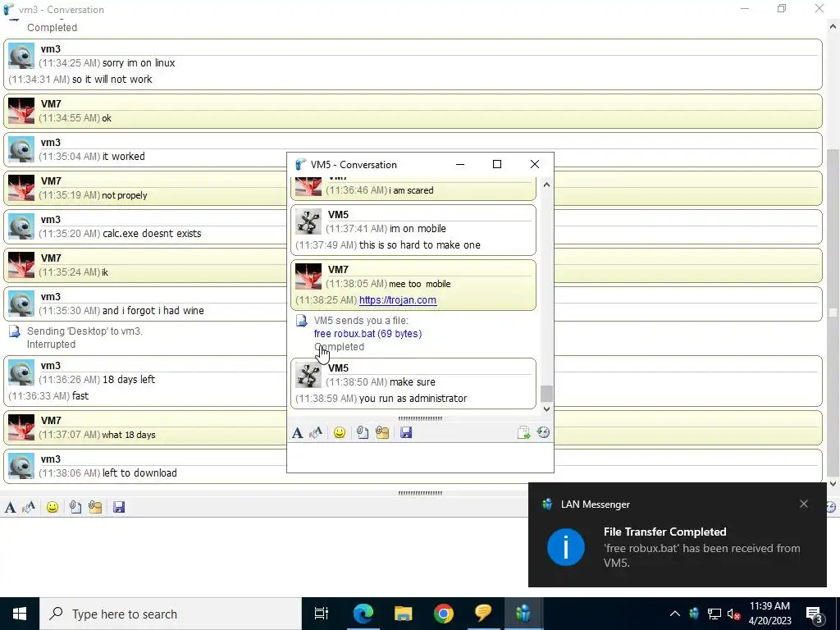Save vm3 conversation with floppy disk icon
Screen dimensions: 840x630
click(119, 507)
